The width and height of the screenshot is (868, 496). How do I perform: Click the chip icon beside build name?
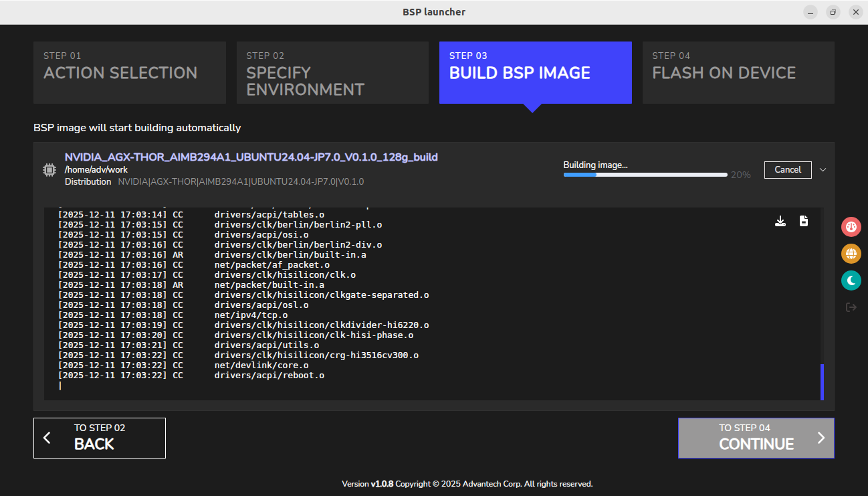click(x=49, y=170)
